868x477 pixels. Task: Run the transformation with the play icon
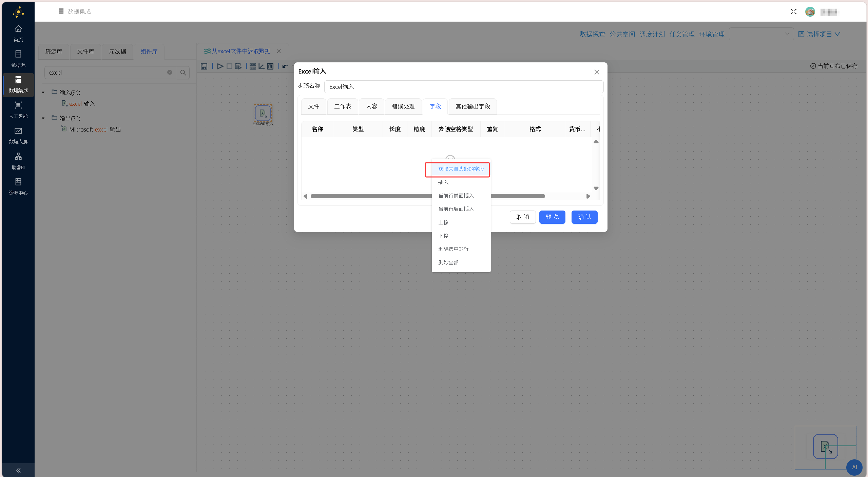point(220,66)
